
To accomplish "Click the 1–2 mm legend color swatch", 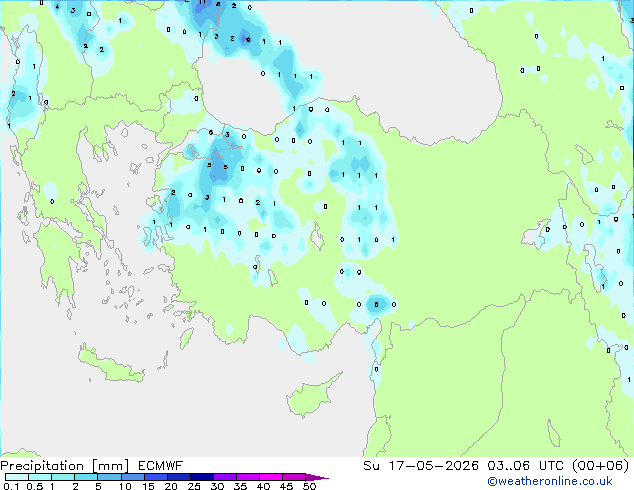I will point(63,477).
